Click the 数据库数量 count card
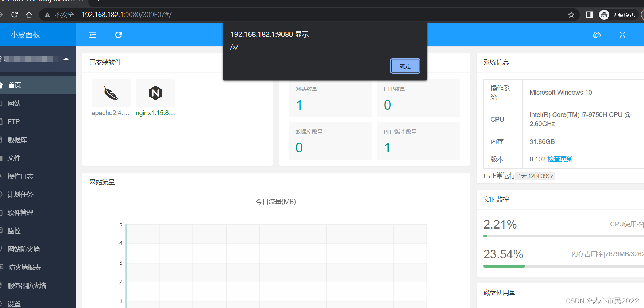The height and width of the screenshot is (308, 644). pos(330,141)
